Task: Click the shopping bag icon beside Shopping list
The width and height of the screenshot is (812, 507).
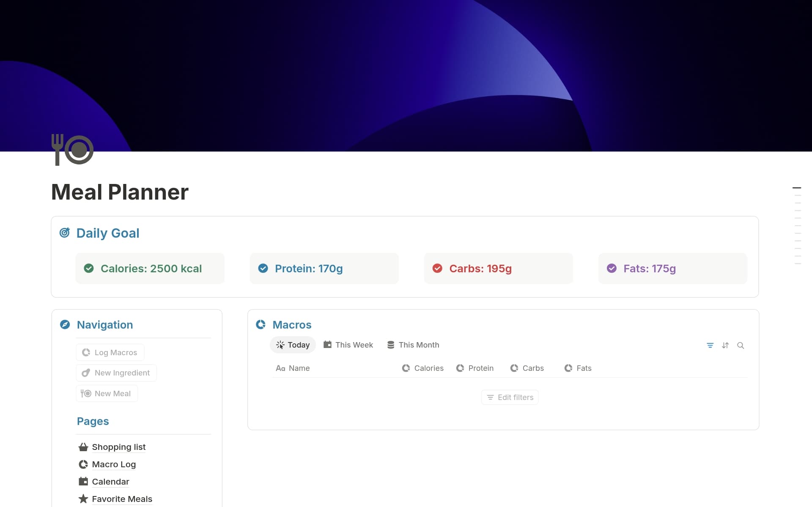Action: tap(83, 447)
